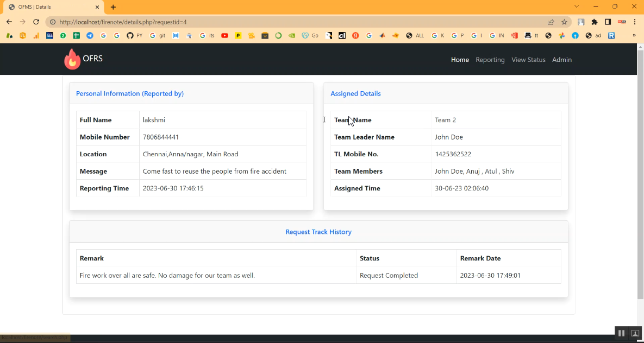
Task: Go back using the browser back arrow
Action: coord(9,22)
